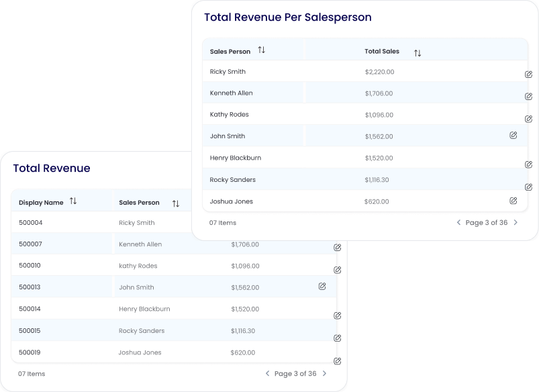This screenshot has height=392, width=539.
Task: Sort Total Revenue table by Display Name
Action: coord(73,201)
